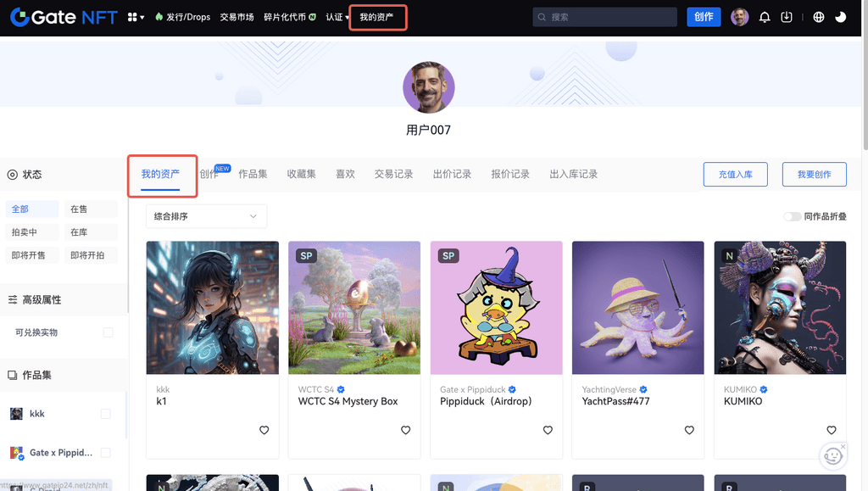The width and height of the screenshot is (868, 491).
Task: Click the download app icon in header
Action: (787, 17)
